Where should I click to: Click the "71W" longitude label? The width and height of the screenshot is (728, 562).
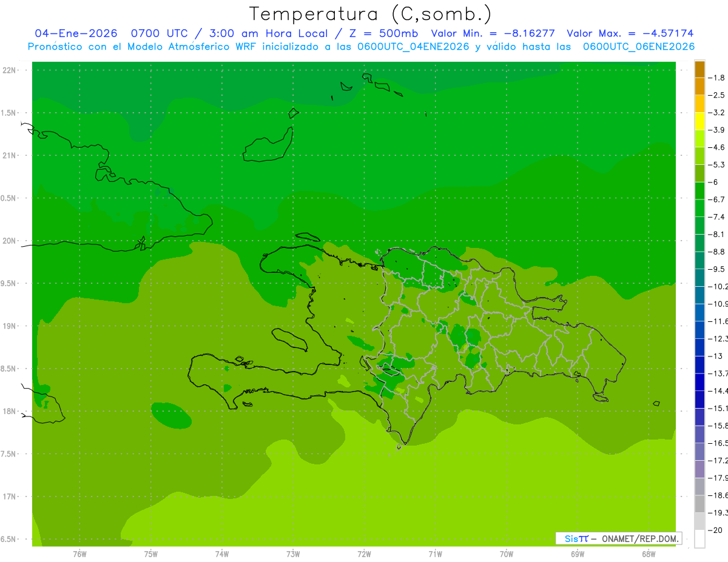(x=435, y=554)
